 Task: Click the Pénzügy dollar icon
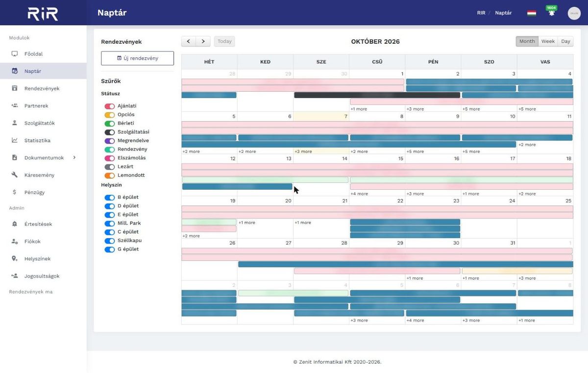[x=15, y=192]
